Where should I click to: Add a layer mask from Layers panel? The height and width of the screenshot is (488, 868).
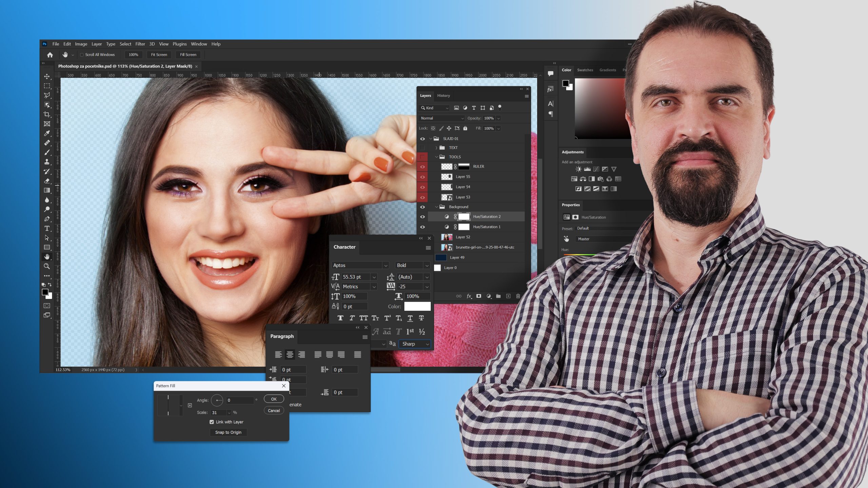(478, 296)
